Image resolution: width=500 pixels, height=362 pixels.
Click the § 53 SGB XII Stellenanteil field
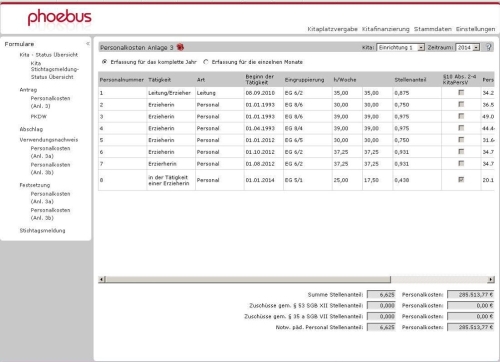[x=381, y=305]
